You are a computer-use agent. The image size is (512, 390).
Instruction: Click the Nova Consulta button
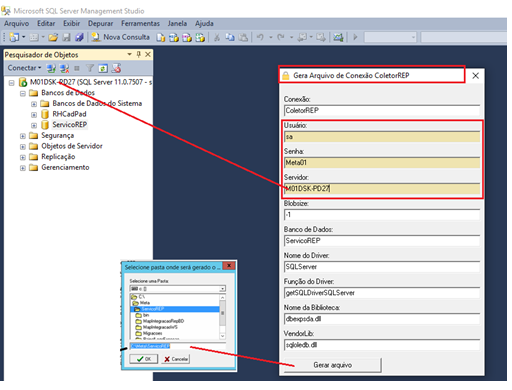tap(121, 37)
